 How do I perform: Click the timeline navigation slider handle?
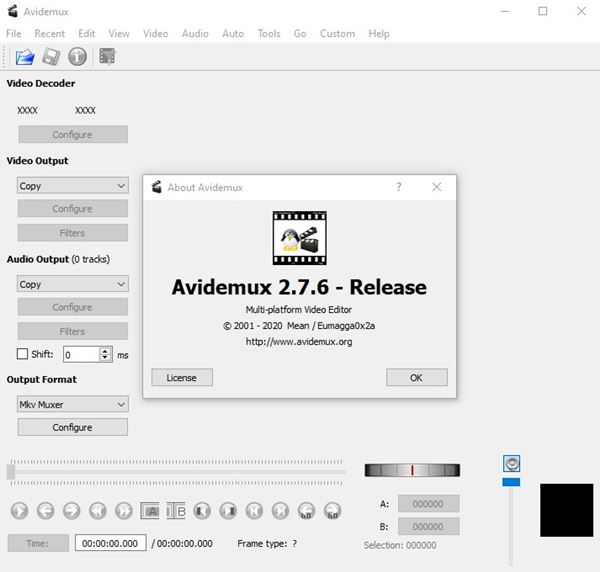click(x=11, y=472)
